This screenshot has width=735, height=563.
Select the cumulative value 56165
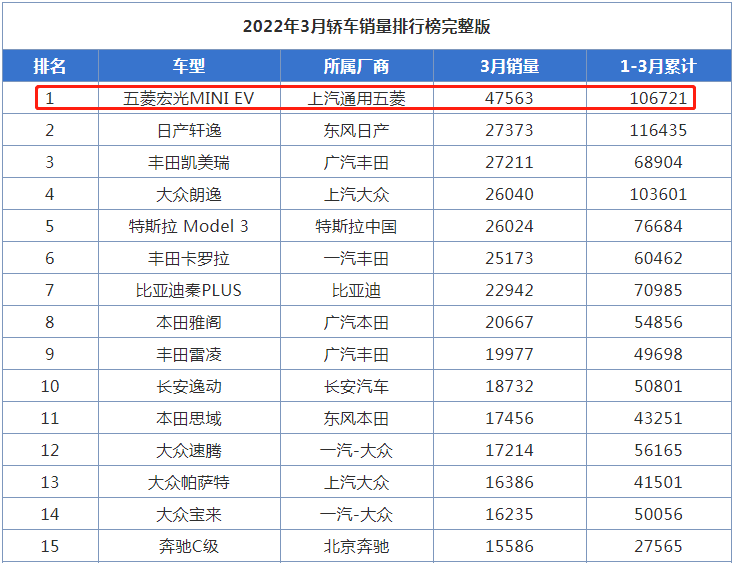click(658, 450)
